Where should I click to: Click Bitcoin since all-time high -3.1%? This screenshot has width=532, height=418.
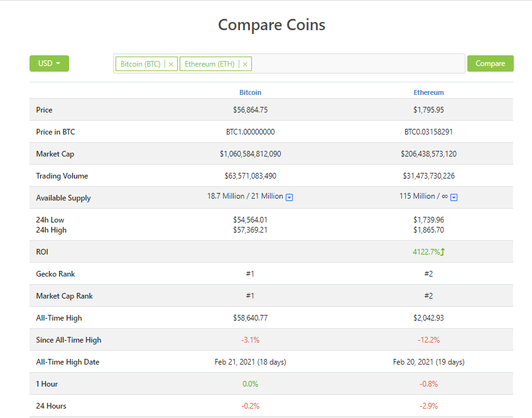251,340
